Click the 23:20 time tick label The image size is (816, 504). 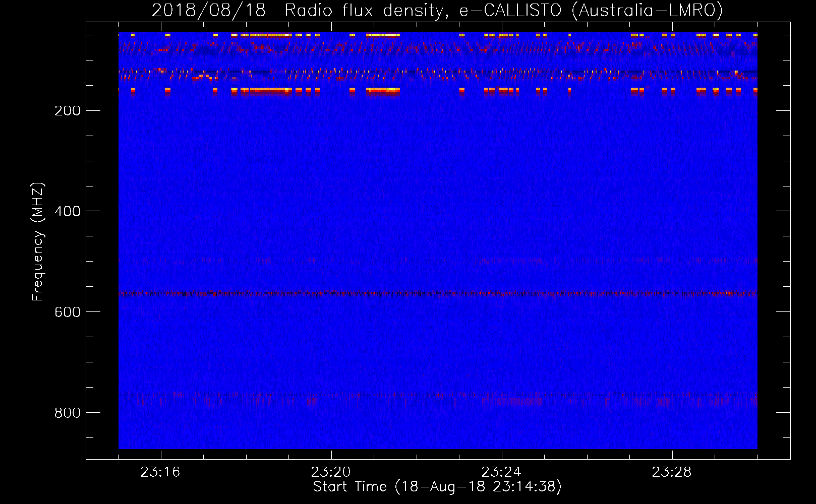click(331, 472)
